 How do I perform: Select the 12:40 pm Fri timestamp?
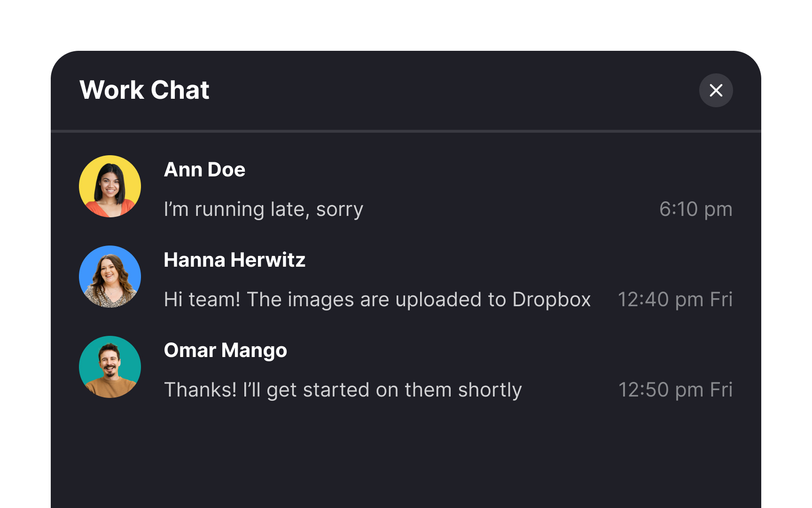[676, 300]
